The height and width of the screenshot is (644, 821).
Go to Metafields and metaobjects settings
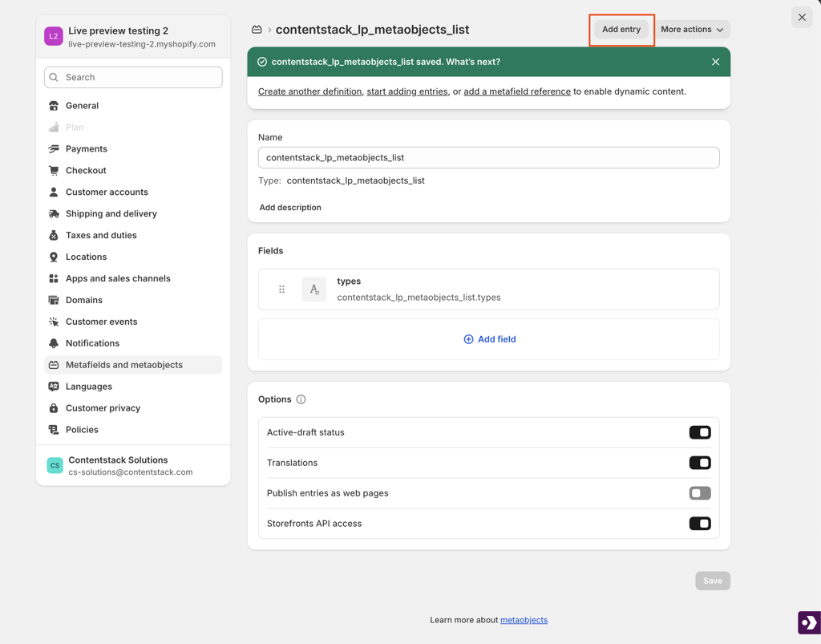124,365
